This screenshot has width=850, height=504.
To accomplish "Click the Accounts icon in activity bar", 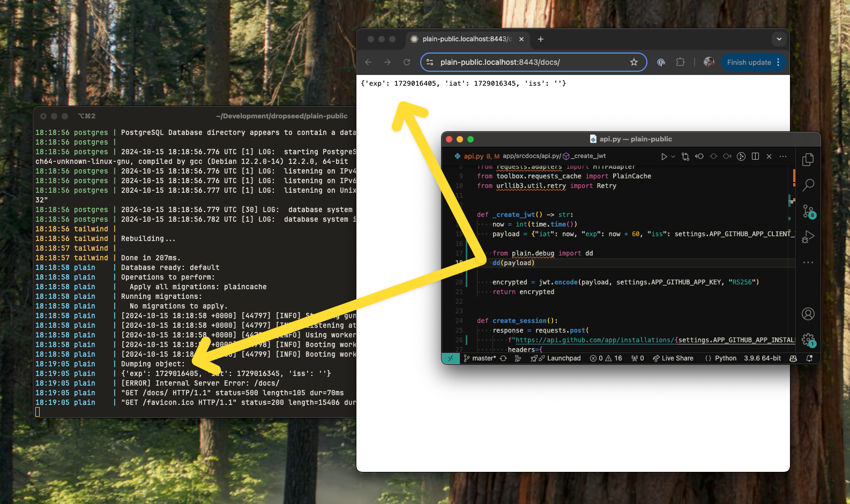I will 808,314.
